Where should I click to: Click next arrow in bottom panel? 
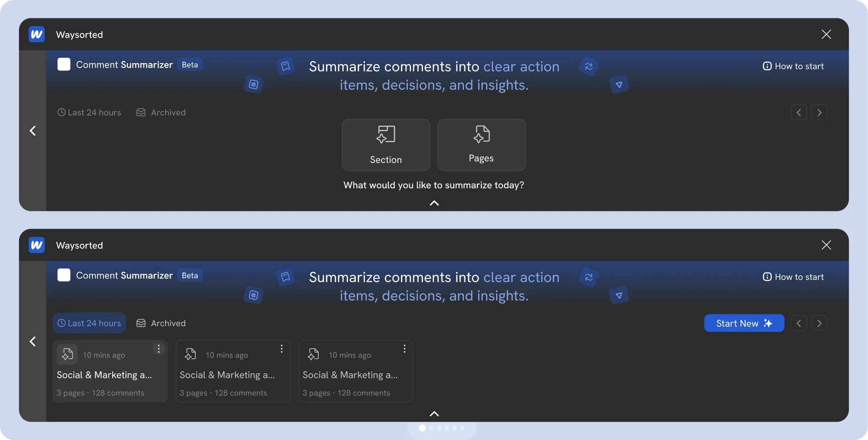pyautogui.click(x=819, y=323)
